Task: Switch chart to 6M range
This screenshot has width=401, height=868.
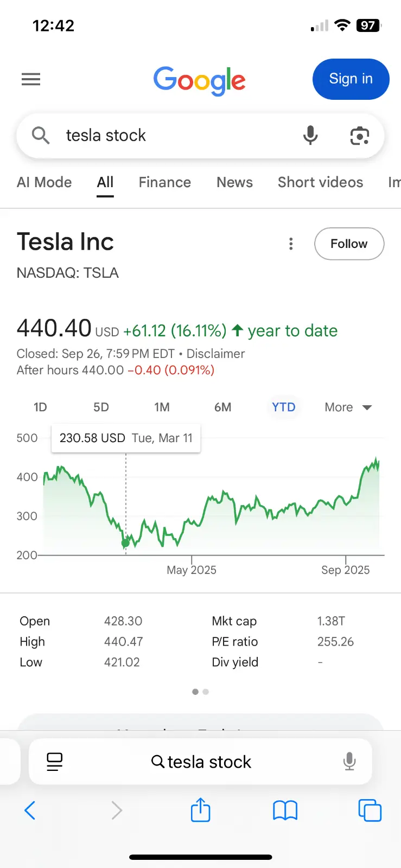Action: point(222,407)
